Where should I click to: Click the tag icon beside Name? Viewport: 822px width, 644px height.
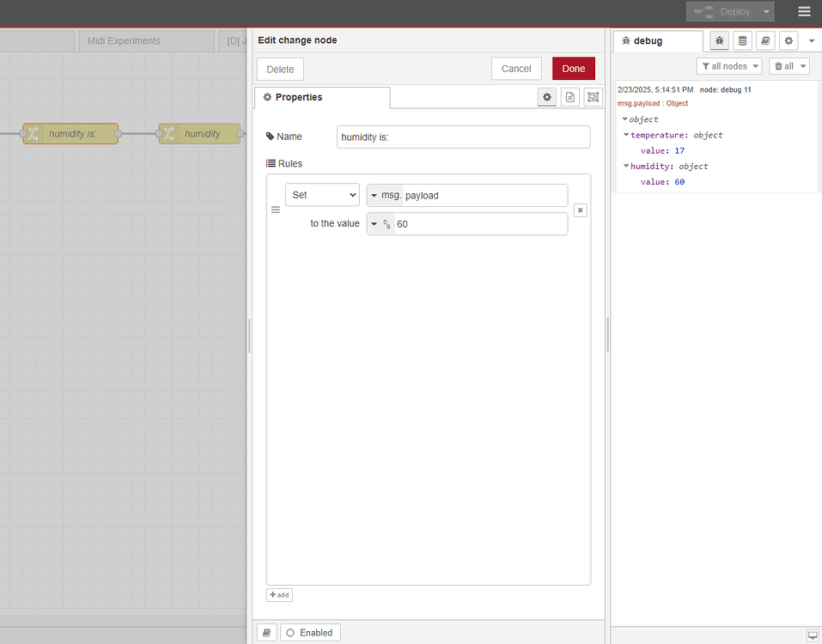click(270, 137)
